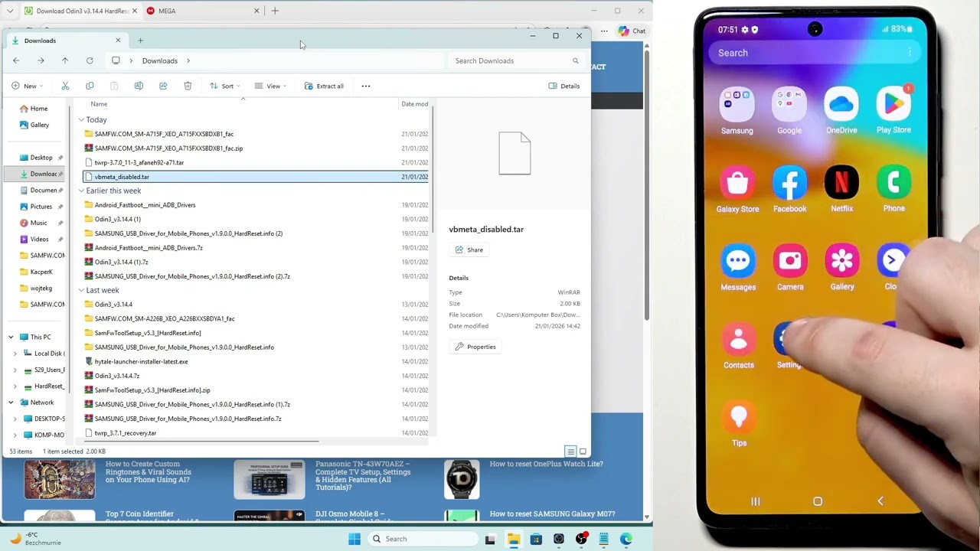
Task: Switch to details list view icon in status bar
Action: 570,452
